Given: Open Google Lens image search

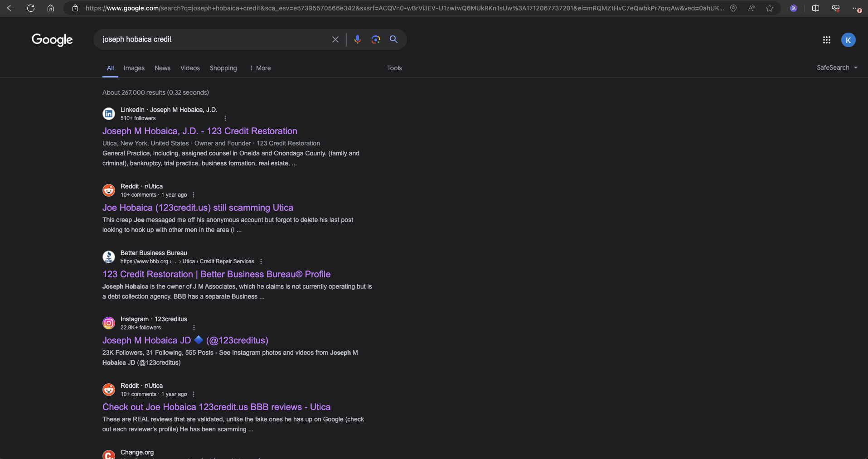Looking at the screenshot, I should coord(375,39).
